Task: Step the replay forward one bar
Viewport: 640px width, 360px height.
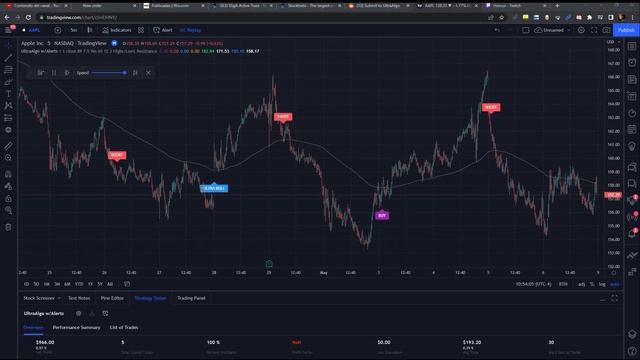Action: tap(135, 73)
